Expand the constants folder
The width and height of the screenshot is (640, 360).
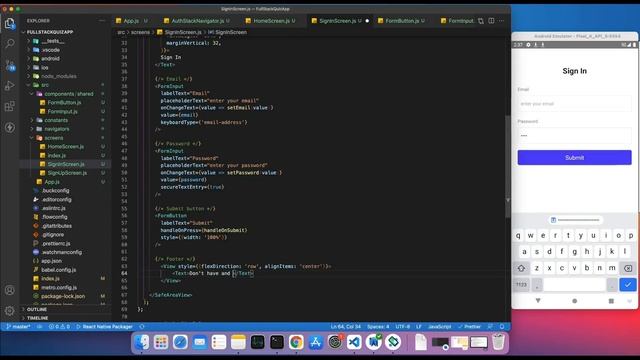tap(56, 120)
